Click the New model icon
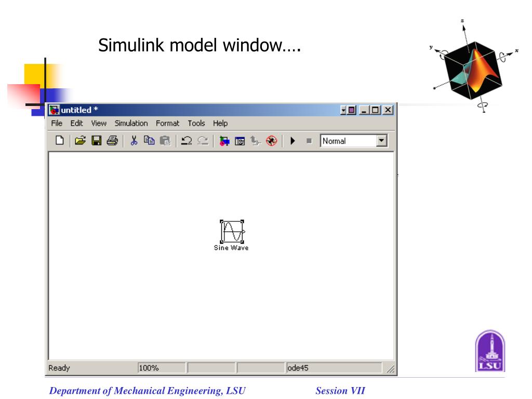Screen dimensions: 532x399 (60, 140)
